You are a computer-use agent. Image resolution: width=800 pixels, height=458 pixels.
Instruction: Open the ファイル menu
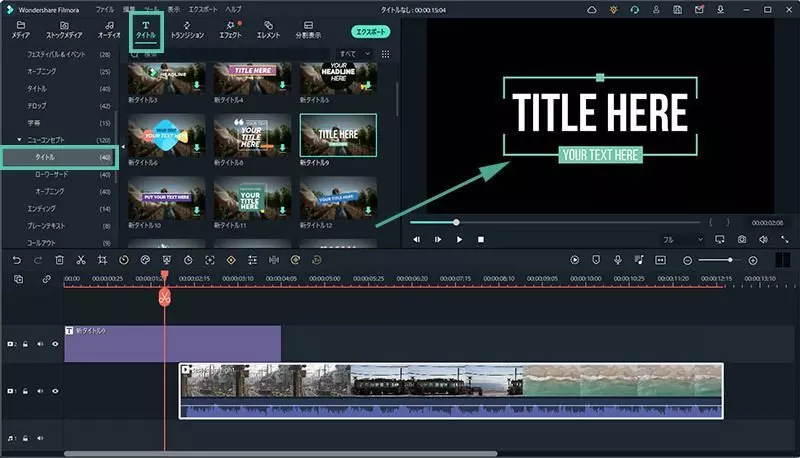[x=105, y=8]
